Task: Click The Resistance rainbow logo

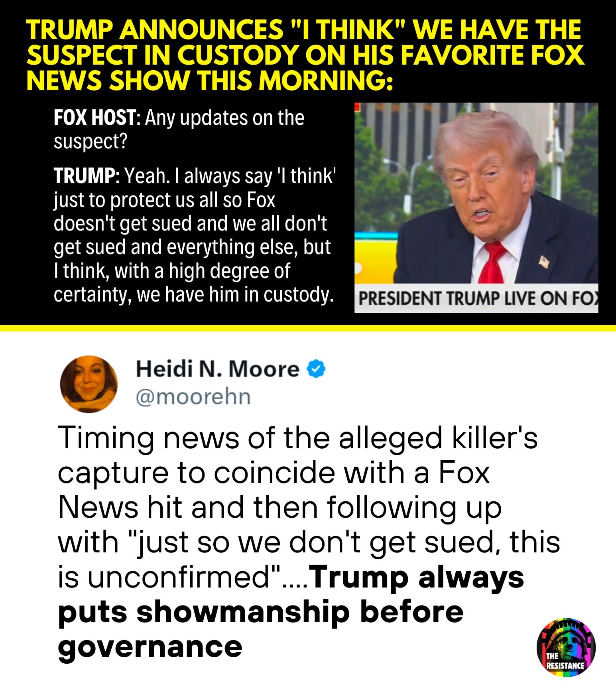Action: [566, 647]
